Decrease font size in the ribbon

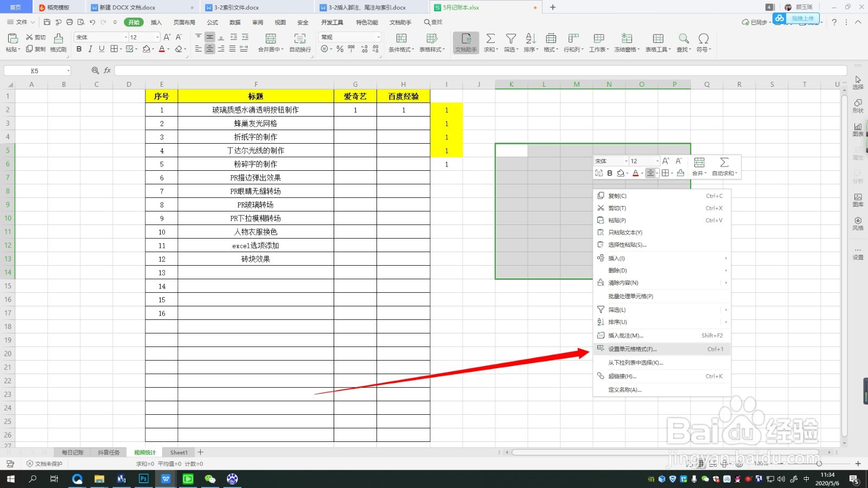coord(179,37)
